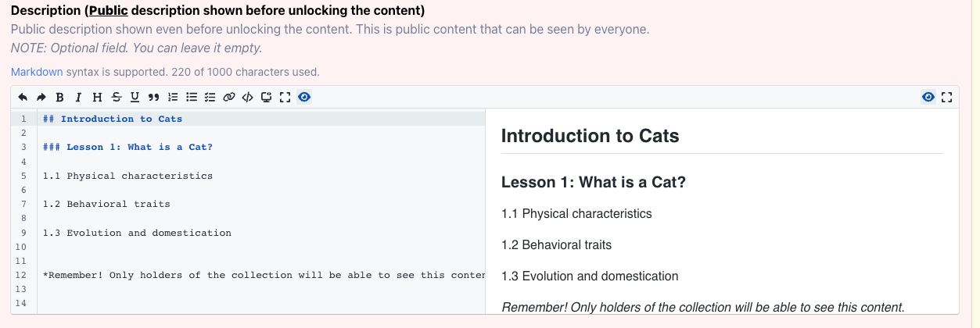Image resolution: width=980 pixels, height=328 pixels.
Task: Open the Markdown syntax link
Action: tap(37, 72)
